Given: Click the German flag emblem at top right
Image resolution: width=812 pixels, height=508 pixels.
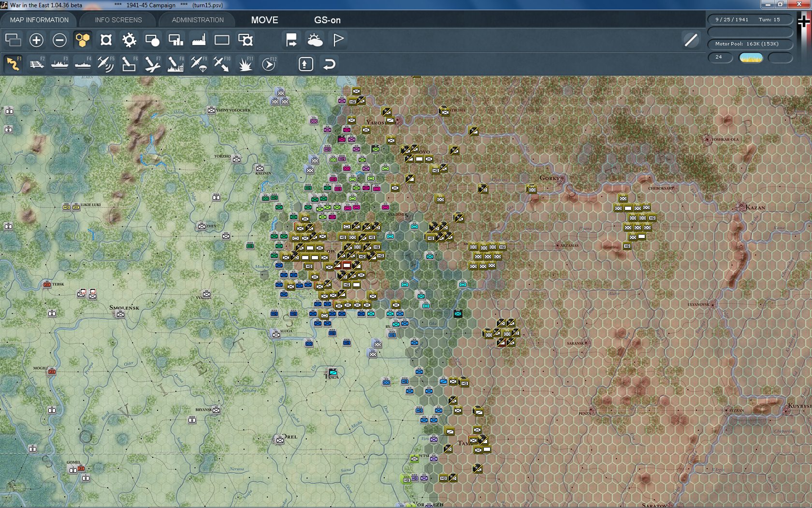Looking at the screenshot, I should [x=804, y=22].
